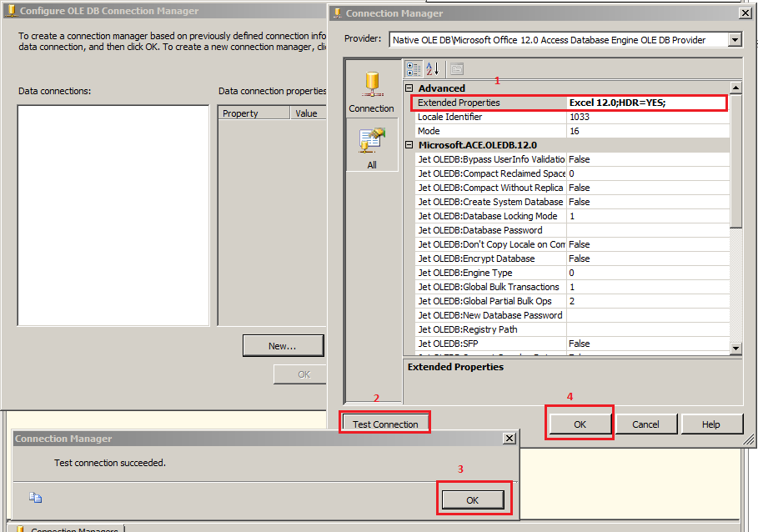Collapse the Microsoft.ACE.OLEDB.12.0 category
Viewport: 758px width, 532px height.
408,144
